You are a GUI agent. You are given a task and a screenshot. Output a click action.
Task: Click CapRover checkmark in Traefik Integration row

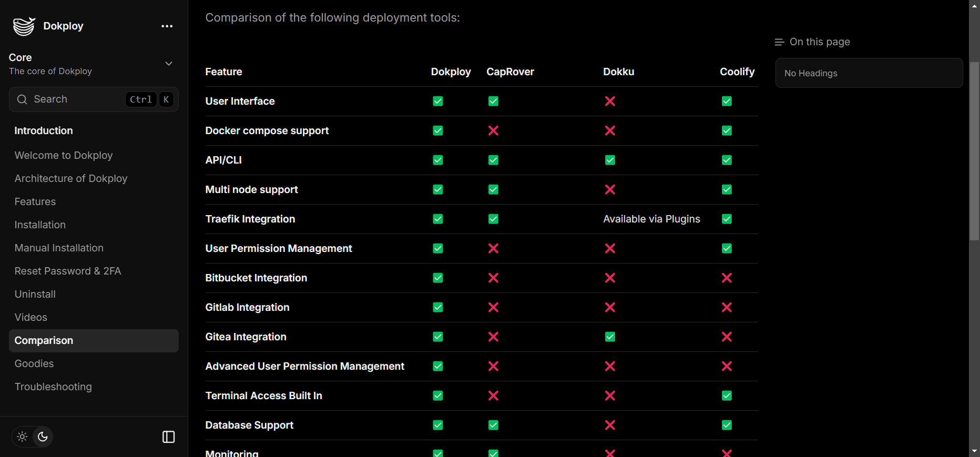coord(493,219)
